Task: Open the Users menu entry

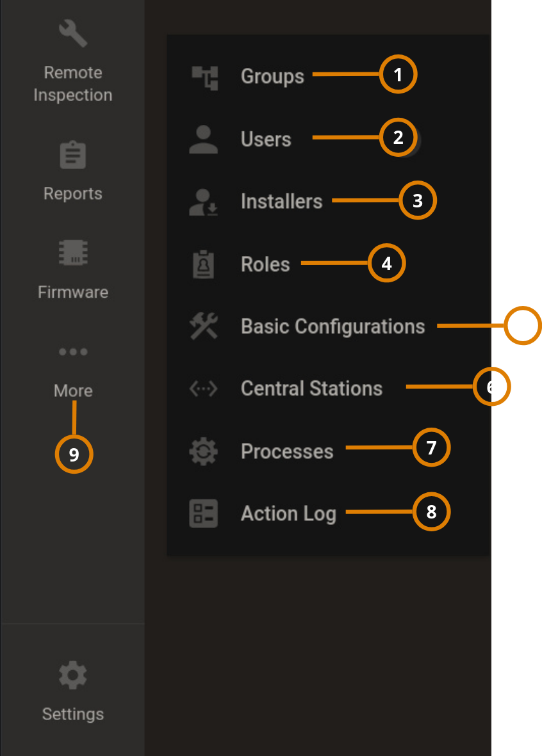Action: (x=265, y=139)
